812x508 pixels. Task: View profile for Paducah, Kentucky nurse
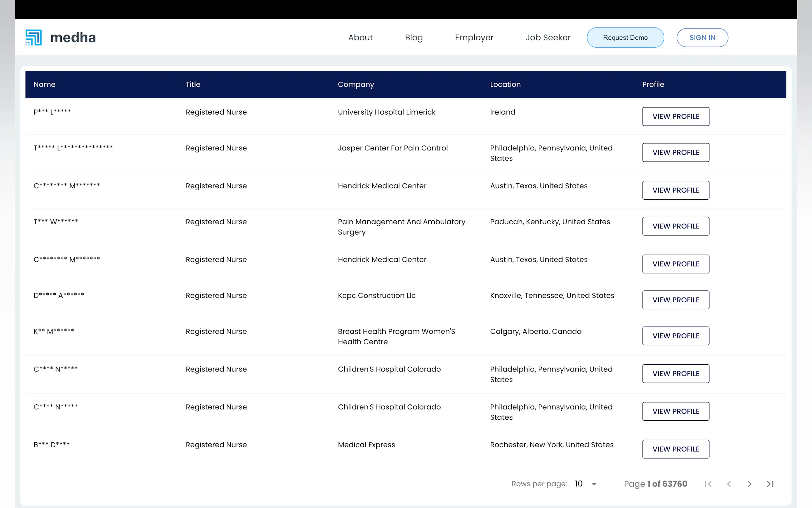(675, 226)
